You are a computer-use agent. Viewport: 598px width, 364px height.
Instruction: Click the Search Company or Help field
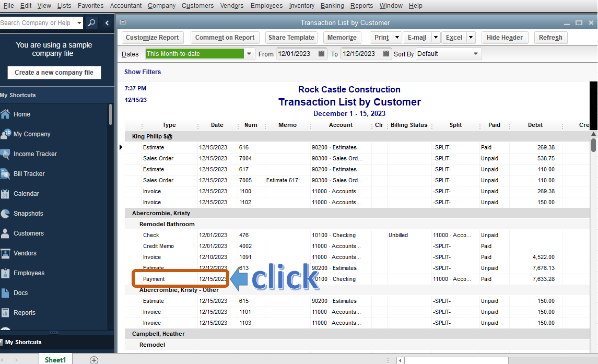click(38, 23)
